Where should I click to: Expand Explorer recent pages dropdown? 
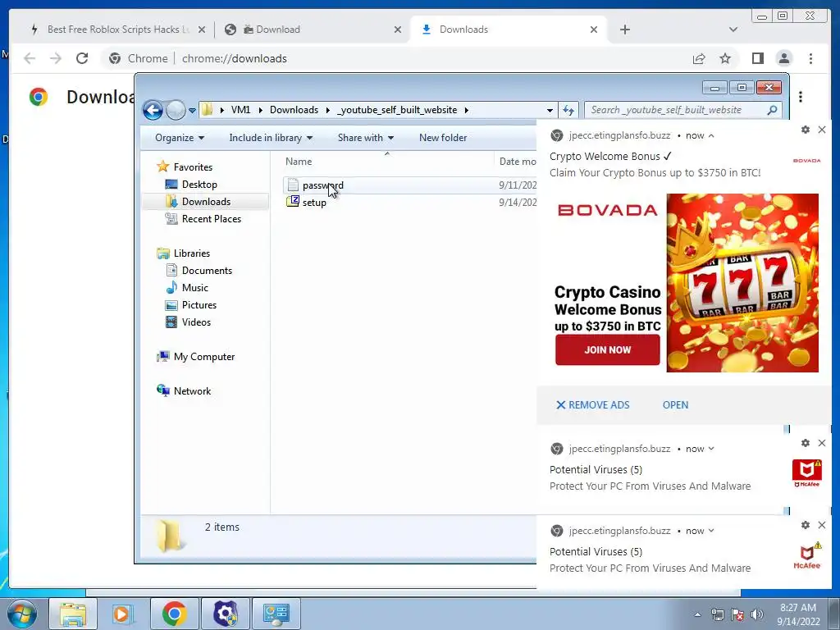pos(192,111)
